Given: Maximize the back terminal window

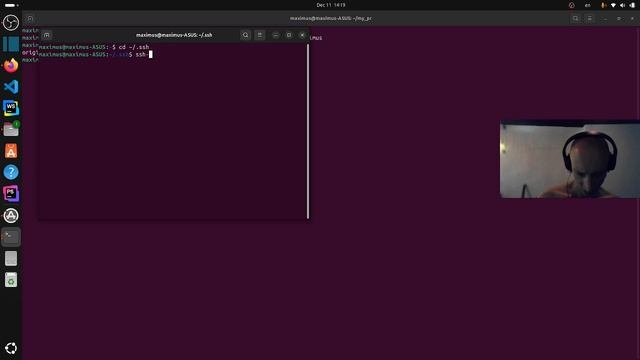Looking at the screenshot, I should click(x=619, y=18).
